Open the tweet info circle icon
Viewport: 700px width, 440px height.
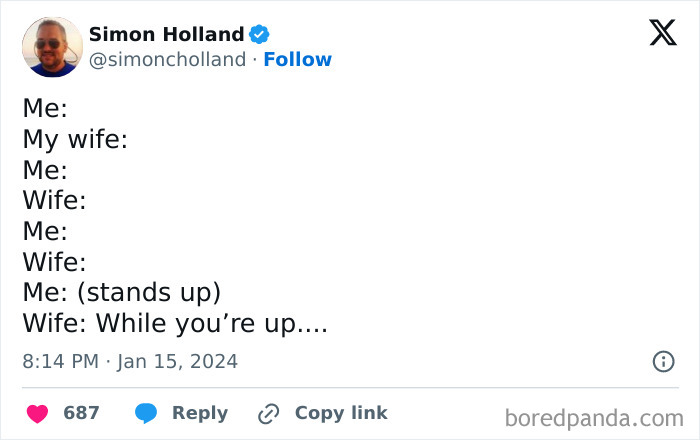pyautogui.click(x=663, y=361)
